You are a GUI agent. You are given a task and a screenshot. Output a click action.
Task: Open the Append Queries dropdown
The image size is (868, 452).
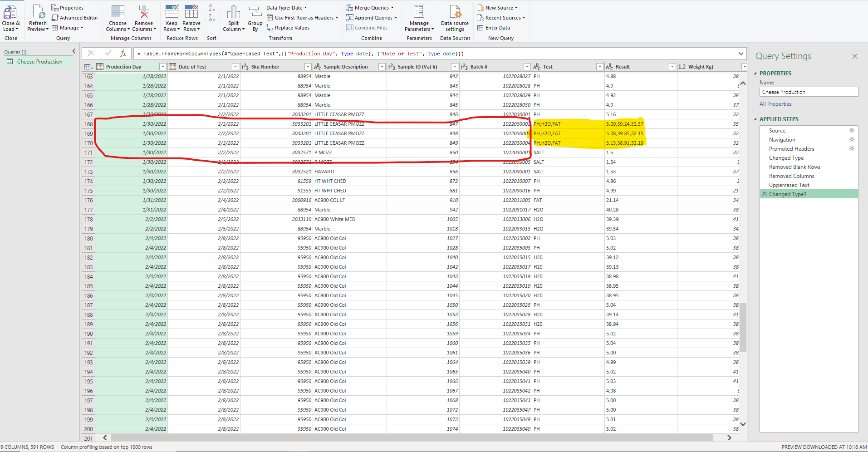click(372, 18)
